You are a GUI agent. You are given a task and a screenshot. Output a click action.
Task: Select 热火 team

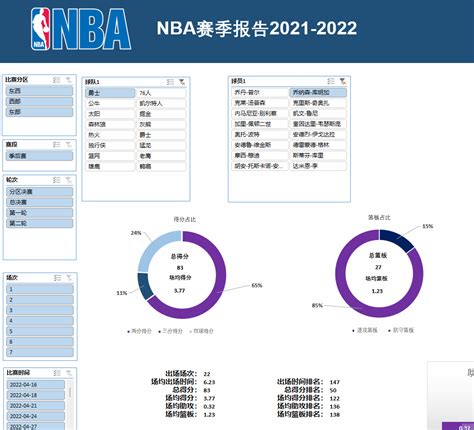[110, 135]
